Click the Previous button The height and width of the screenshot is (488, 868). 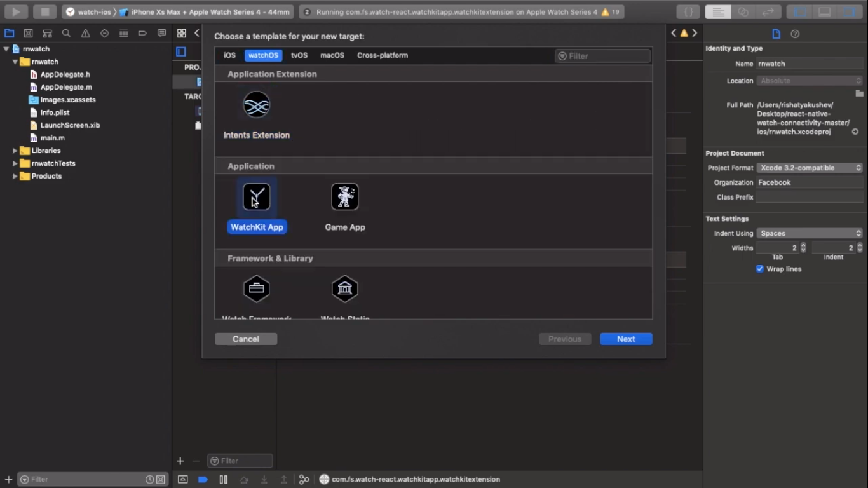[565, 339]
